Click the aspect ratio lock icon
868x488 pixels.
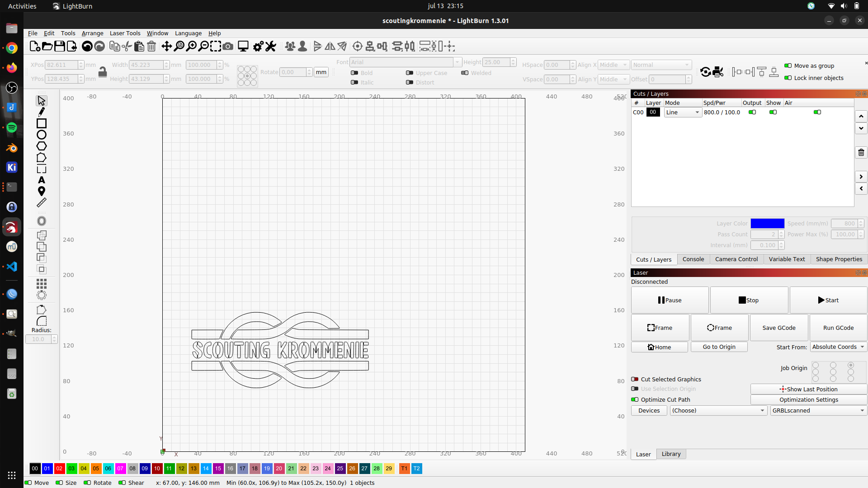tap(103, 72)
